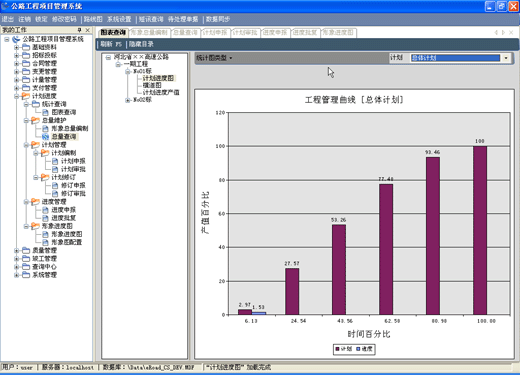
Task: Click 隐藏目录 to hide the directory
Action: [141, 44]
